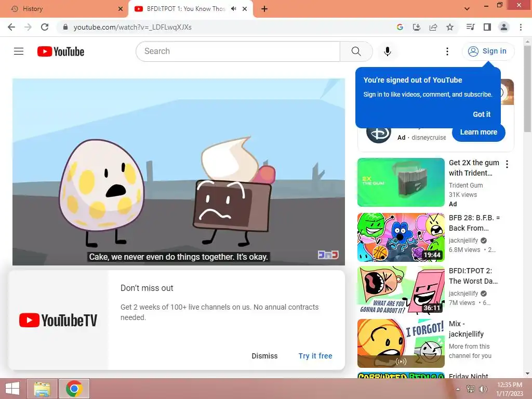Open File Explorer from taskbar
Image resolution: width=532 pixels, height=399 pixels.
[x=42, y=389]
